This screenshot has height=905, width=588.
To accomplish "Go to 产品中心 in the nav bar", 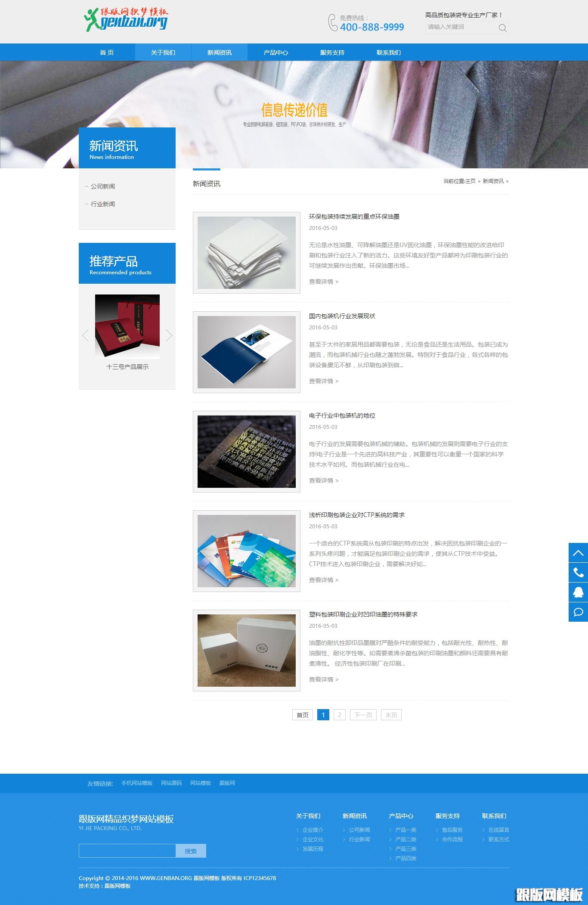I will pos(276,53).
